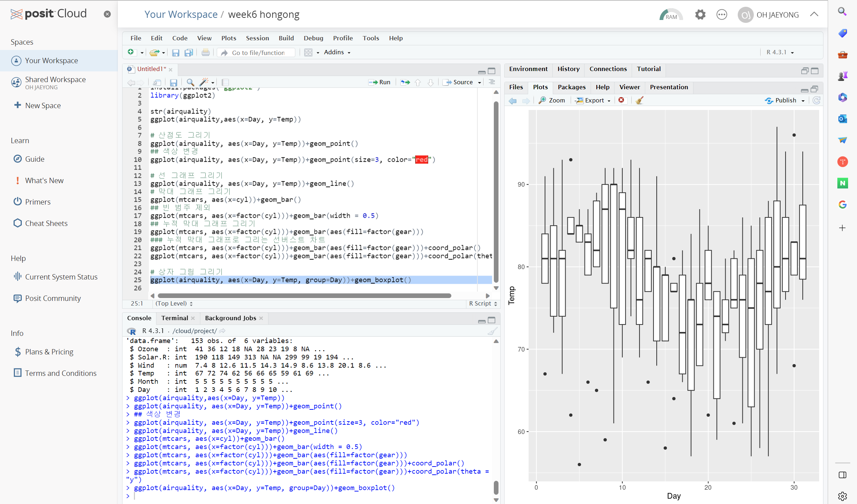Open the workspace panes grid icon
Viewport: 857px width, 504px height.
pos(308,52)
